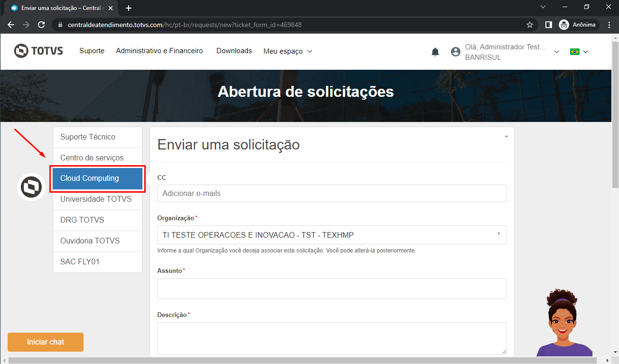Select SAC FLY01 in sidebar
The height and width of the screenshot is (364, 619).
pos(97,262)
